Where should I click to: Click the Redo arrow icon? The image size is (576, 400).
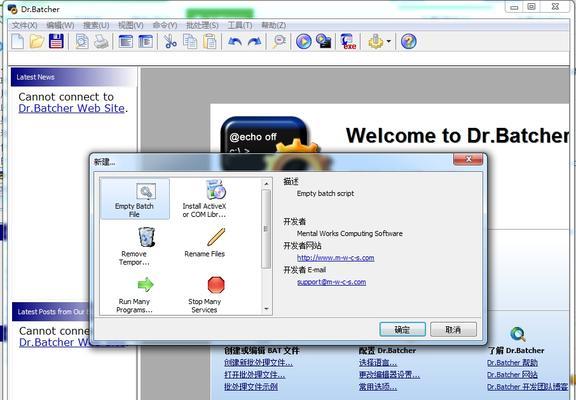point(255,41)
